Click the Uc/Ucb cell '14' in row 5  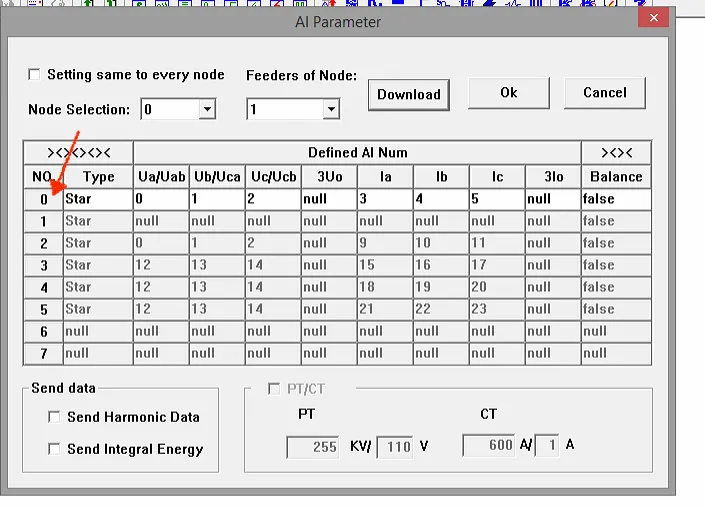(273, 309)
